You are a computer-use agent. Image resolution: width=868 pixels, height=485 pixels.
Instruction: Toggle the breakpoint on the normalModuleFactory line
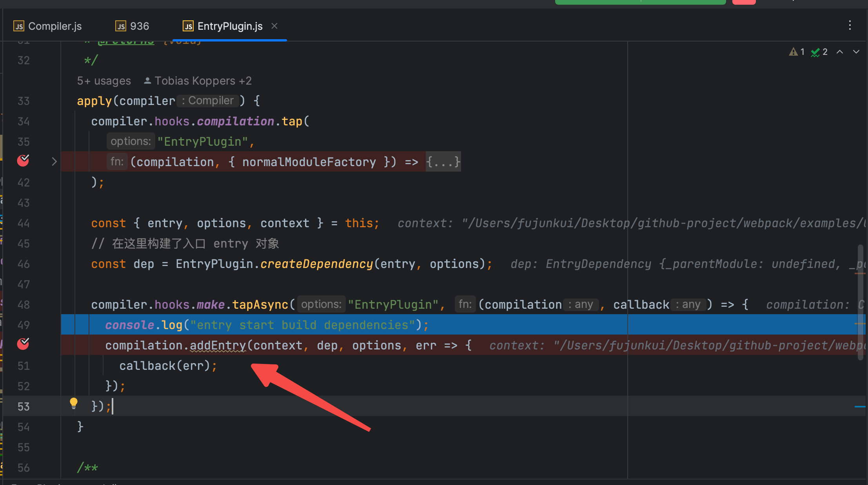23,161
